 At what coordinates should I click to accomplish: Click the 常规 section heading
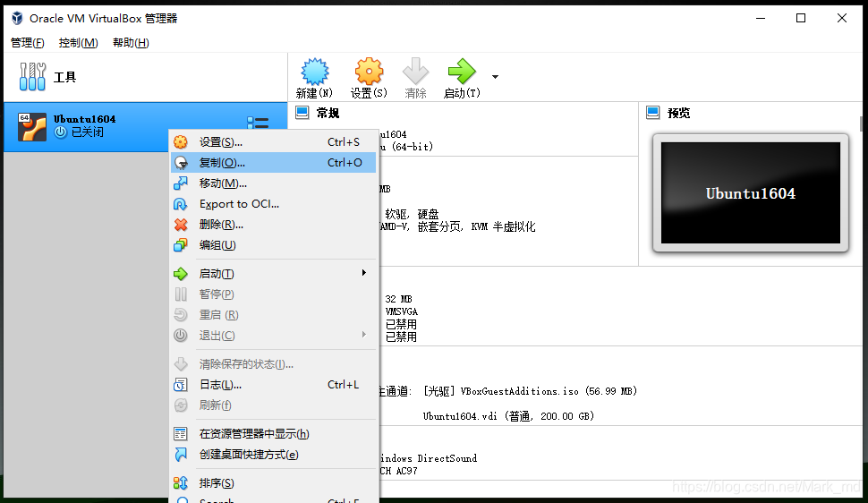[x=328, y=113]
